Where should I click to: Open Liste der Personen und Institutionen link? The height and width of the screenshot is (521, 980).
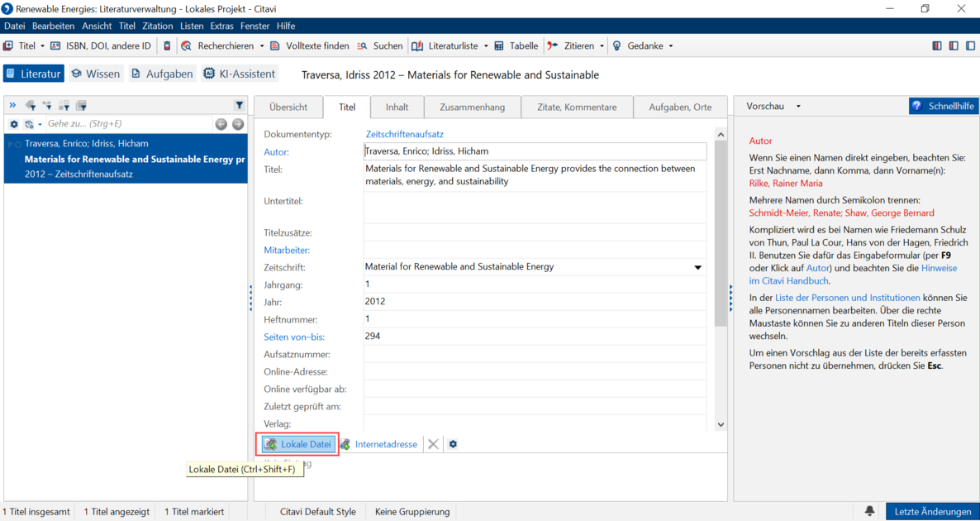point(848,298)
